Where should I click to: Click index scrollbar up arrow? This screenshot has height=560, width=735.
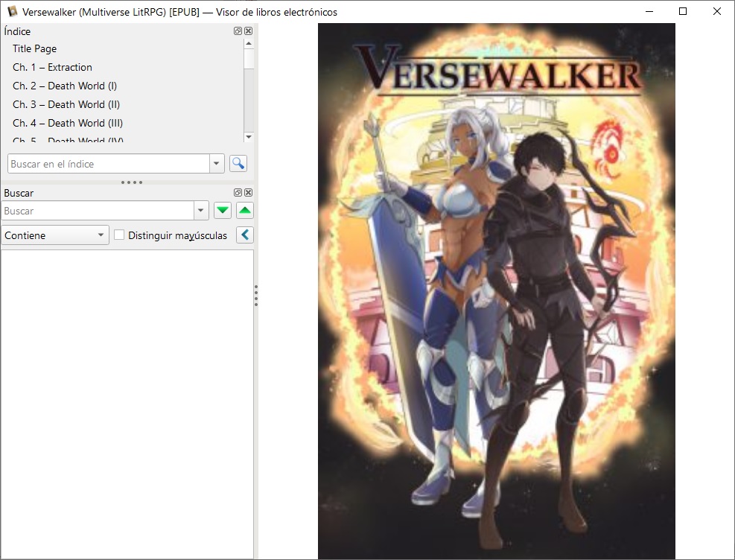click(x=249, y=44)
